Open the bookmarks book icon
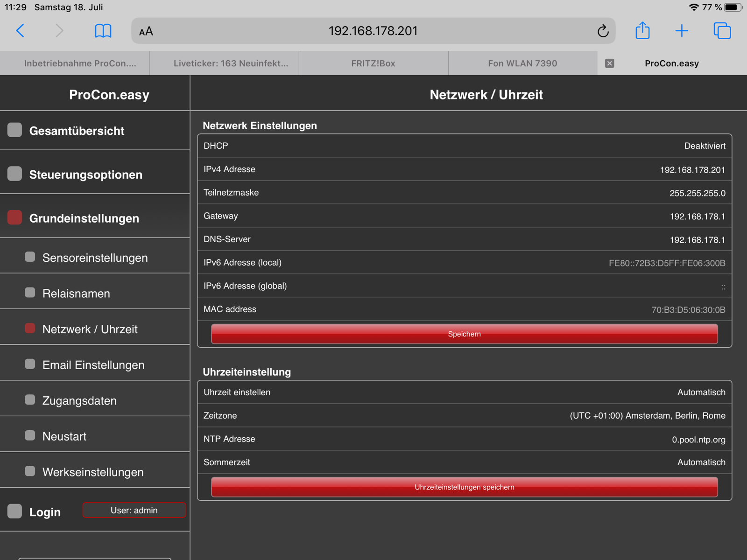This screenshot has width=747, height=560. [x=103, y=31]
